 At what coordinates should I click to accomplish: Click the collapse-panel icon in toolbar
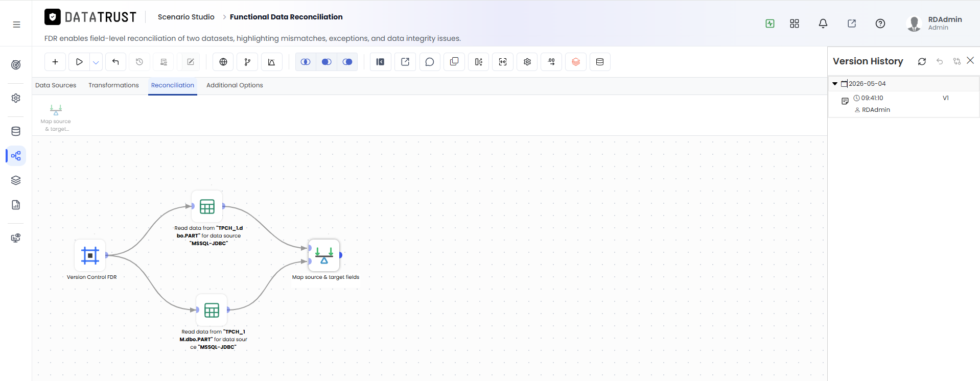pyautogui.click(x=381, y=62)
